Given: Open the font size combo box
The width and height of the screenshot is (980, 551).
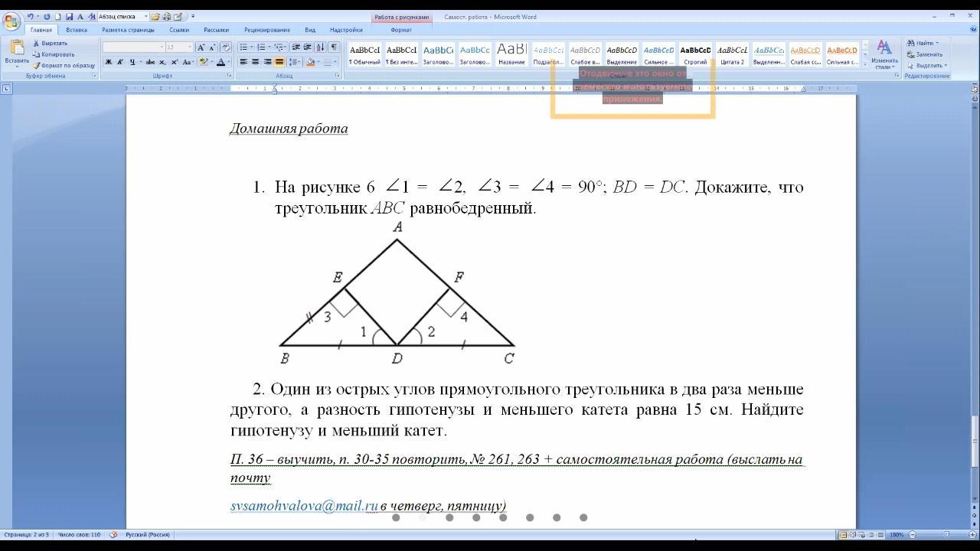Looking at the screenshot, I should click(179, 47).
